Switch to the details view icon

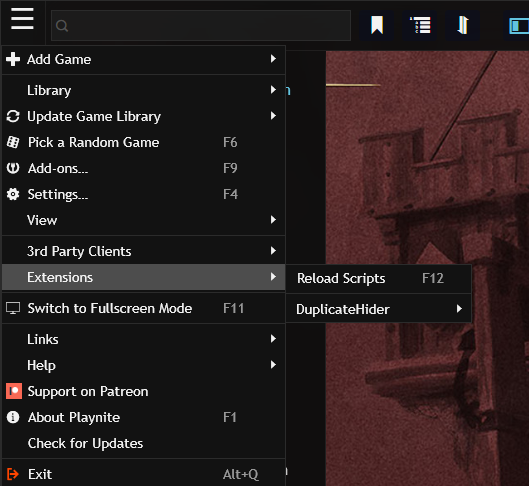(519, 26)
